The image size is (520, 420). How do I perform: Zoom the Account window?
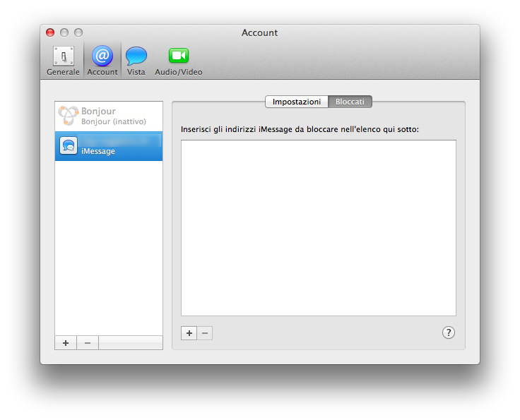click(x=78, y=32)
